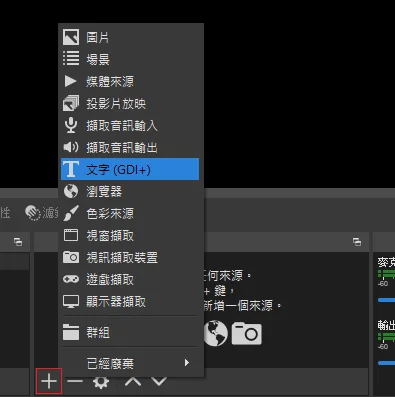Image resolution: width=395 pixels, height=397 pixels.
Task: Add 擷取音訊輸出 audio output capture
Action: [x=130, y=147]
